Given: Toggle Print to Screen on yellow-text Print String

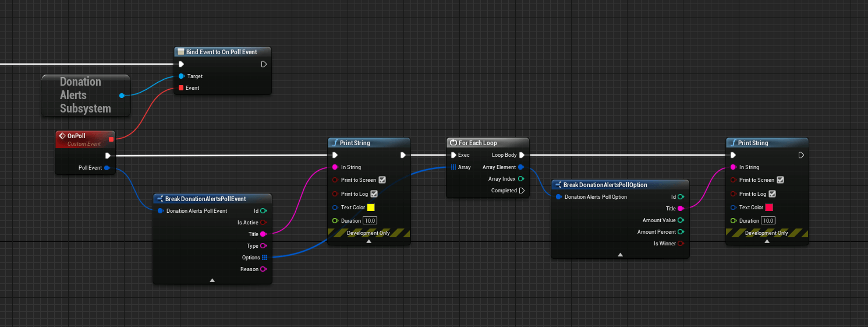Looking at the screenshot, I should click(x=382, y=180).
